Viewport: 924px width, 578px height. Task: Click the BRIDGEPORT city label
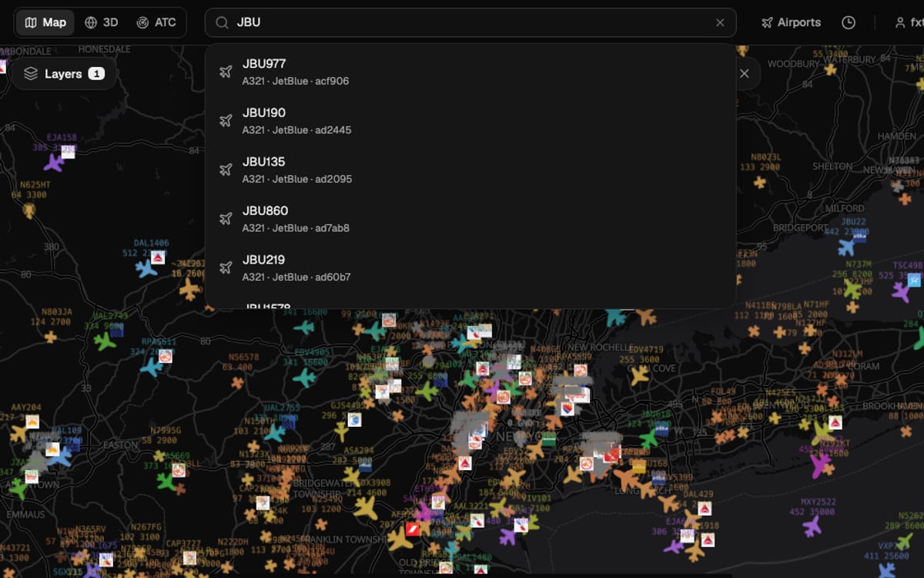coord(801,228)
